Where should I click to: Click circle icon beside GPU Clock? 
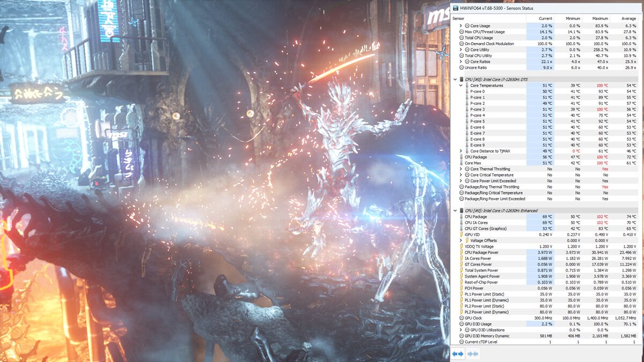[x=462, y=318]
